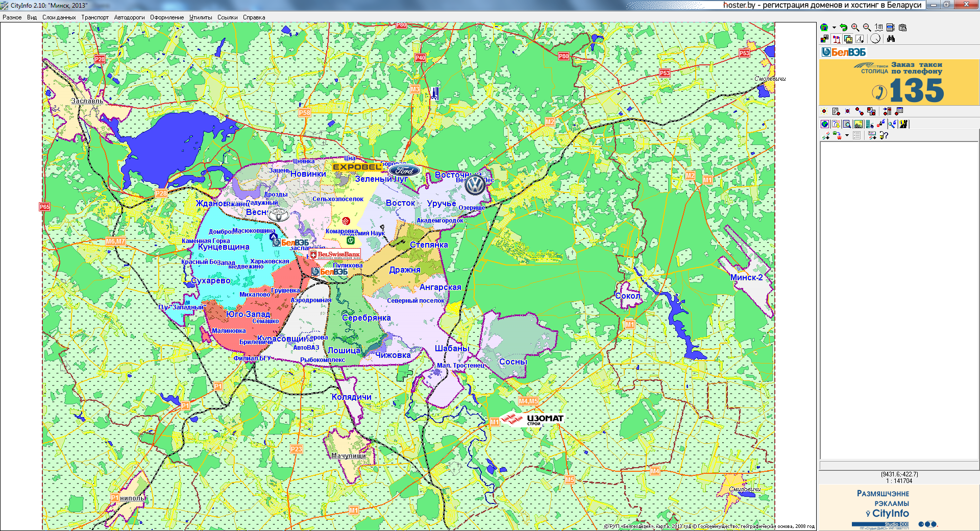Click the hoster.by banner link in title bar

(822, 5)
